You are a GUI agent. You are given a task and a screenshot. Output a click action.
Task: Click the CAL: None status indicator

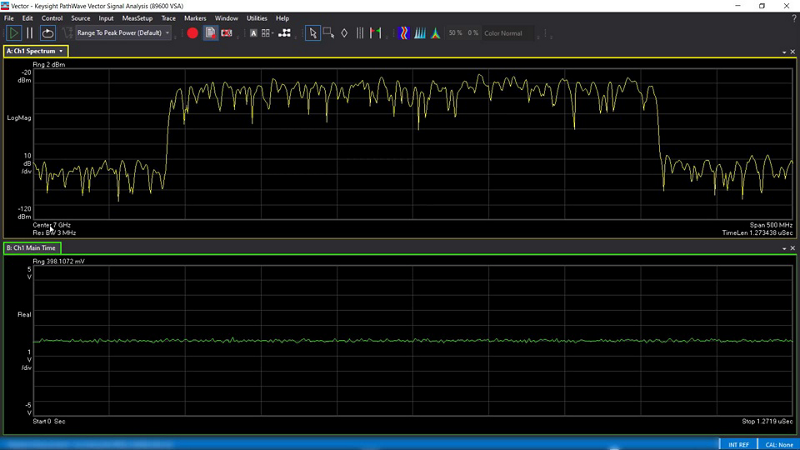(779, 445)
